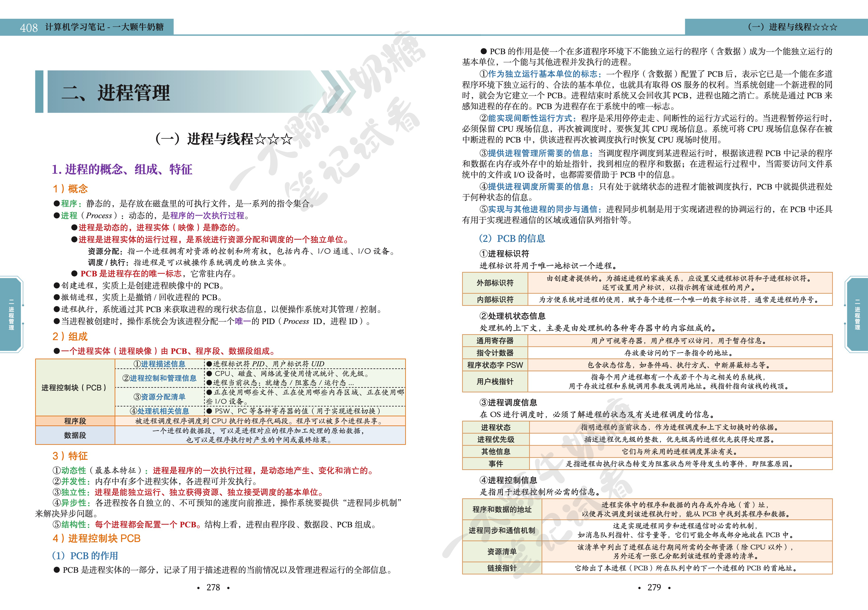
Task: Click the table cell 指令计数器
Action: [x=495, y=353]
